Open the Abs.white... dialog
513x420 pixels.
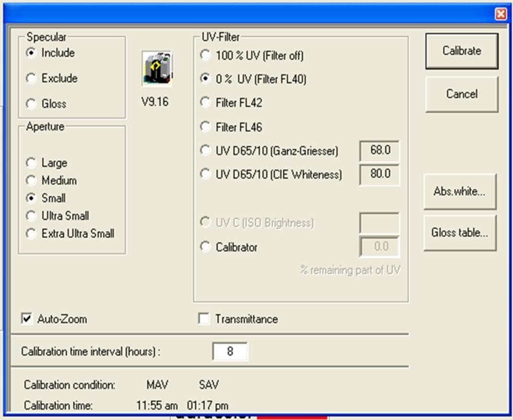click(460, 191)
